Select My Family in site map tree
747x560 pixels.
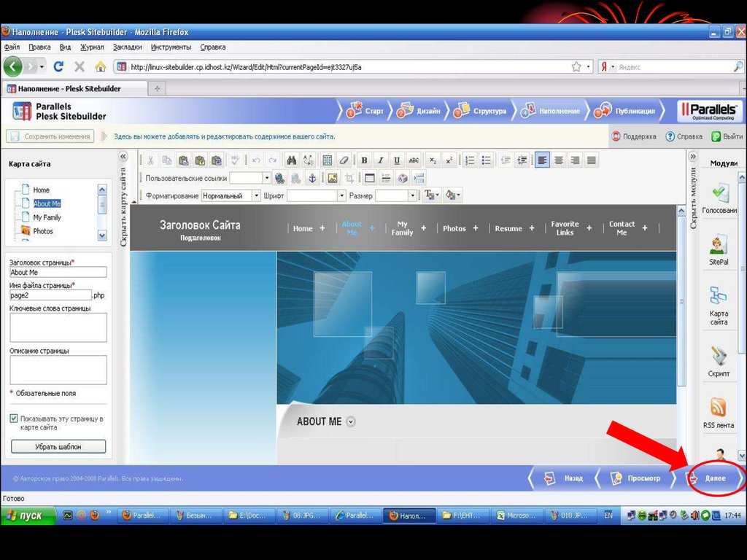coord(47,217)
